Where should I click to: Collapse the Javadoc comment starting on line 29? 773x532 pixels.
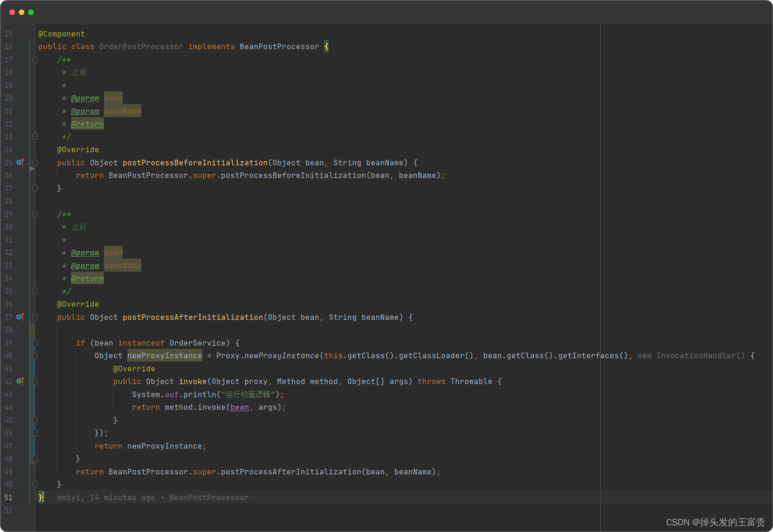pyautogui.click(x=35, y=214)
